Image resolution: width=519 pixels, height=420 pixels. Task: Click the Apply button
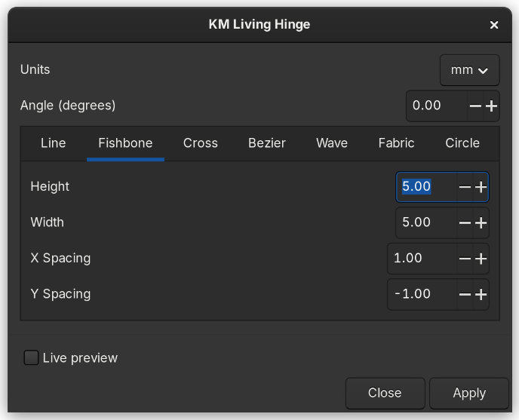(468, 393)
